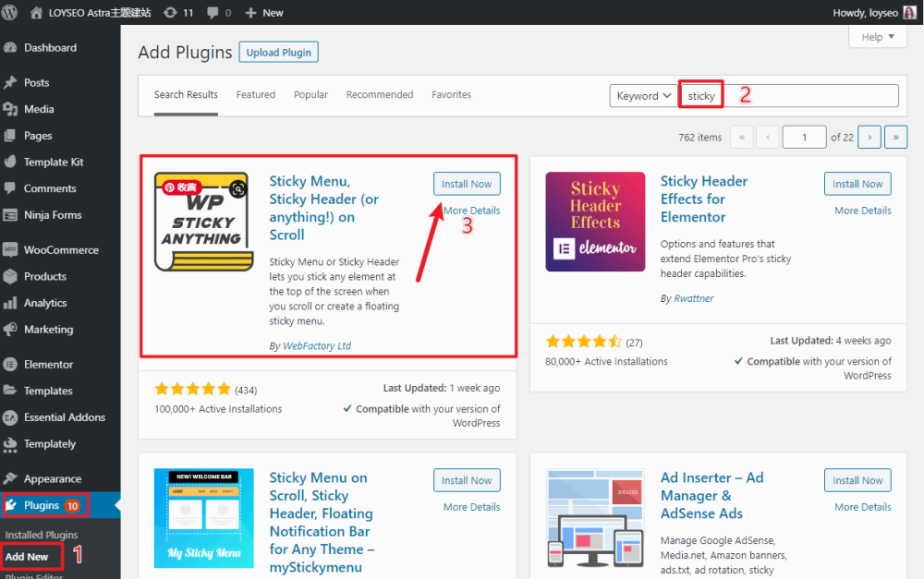Open Add New plugins submenu item
Screen dimensions: 924x579
pos(27,557)
